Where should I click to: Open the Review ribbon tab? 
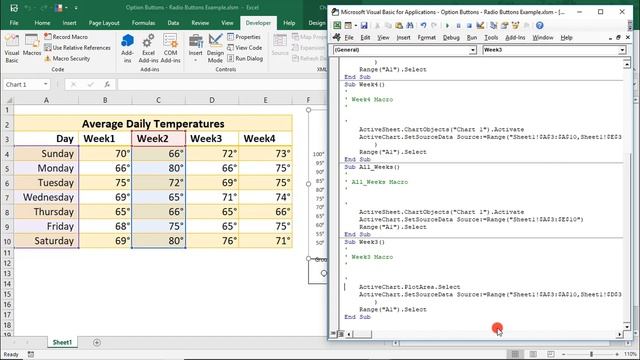[200, 23]
